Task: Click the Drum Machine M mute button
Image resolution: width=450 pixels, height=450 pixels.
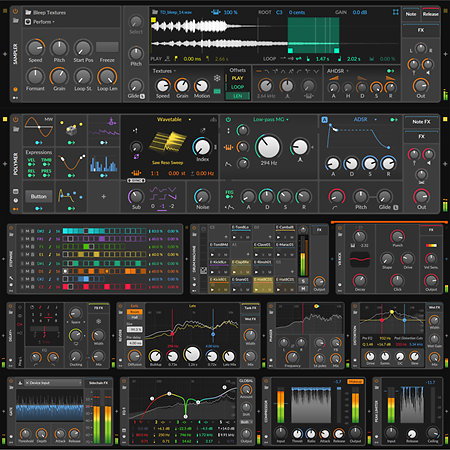Action: coord(303,288)
